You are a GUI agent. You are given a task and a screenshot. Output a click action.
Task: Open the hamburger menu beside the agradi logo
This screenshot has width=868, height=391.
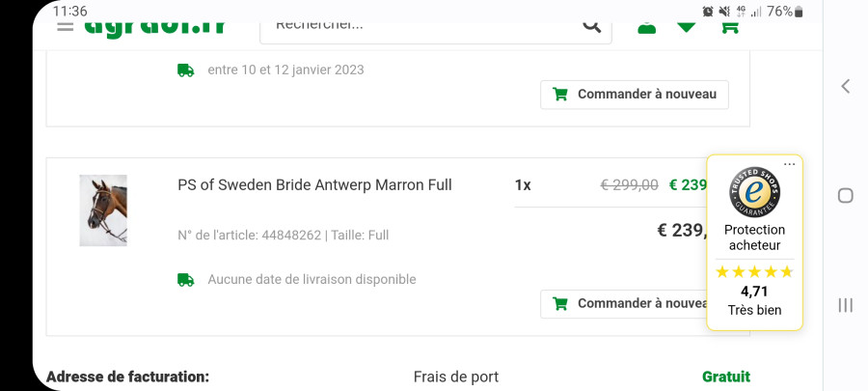point(65,26)
